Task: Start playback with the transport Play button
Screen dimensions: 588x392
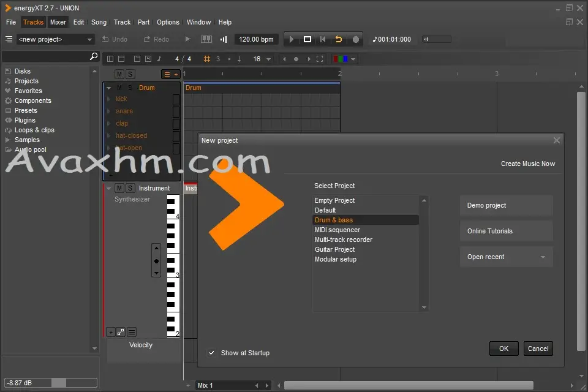Action: pyautogui.click(x=292, y=39)
